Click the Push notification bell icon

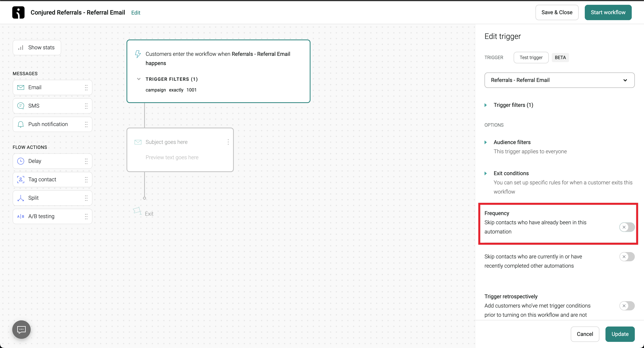click(21, 124)
